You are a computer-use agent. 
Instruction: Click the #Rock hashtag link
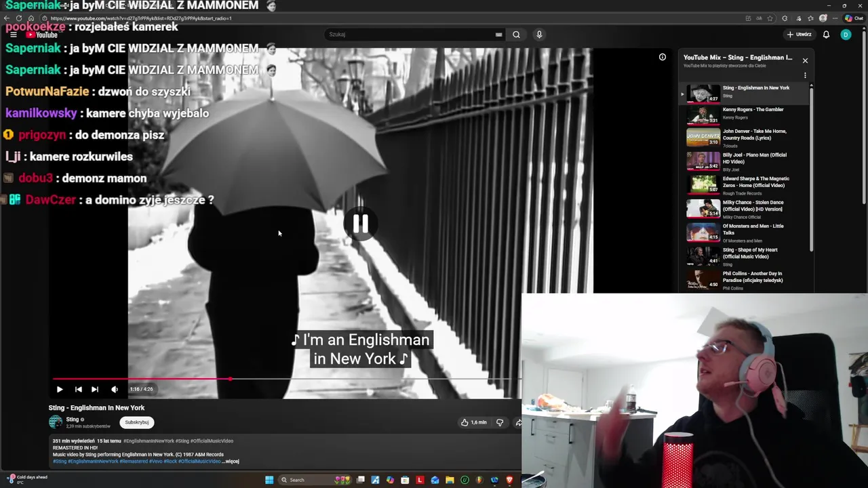[x=170, y=462]
